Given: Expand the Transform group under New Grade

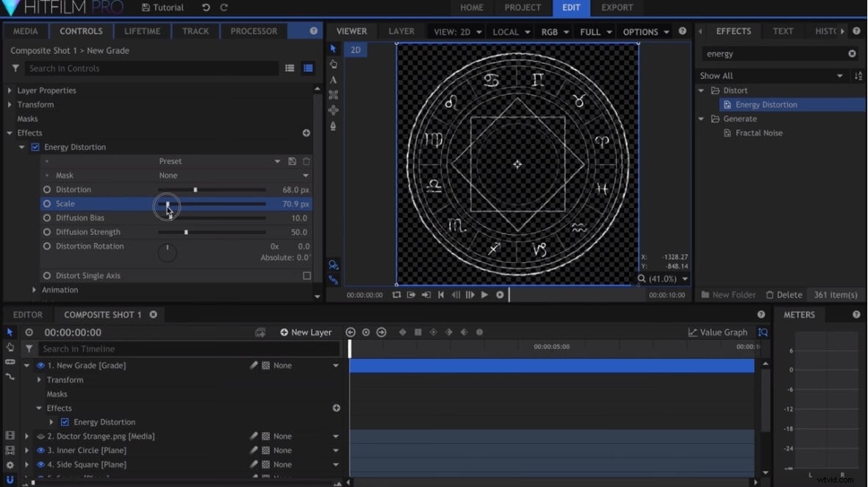Looking at the screenshot, I should coord(39,380).
